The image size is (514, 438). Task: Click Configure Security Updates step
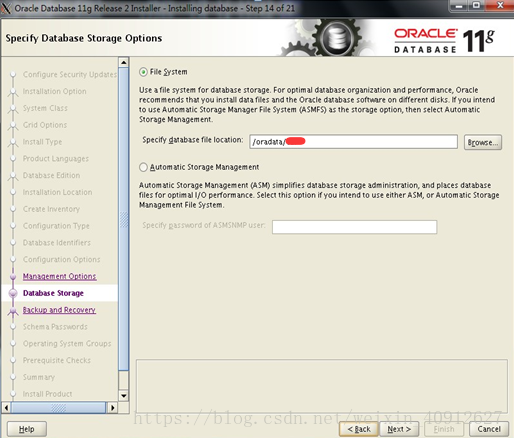[x=70, y=74]
